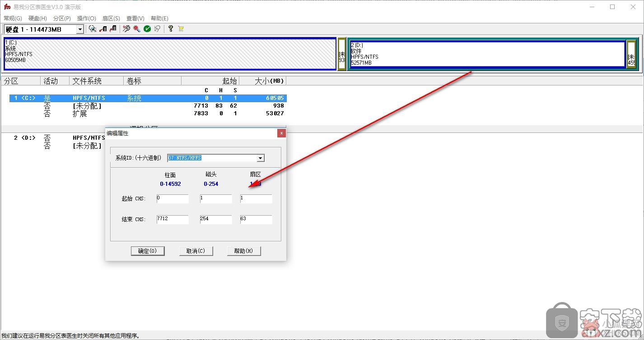Open the 扇区(S) menu

[111, 19]
